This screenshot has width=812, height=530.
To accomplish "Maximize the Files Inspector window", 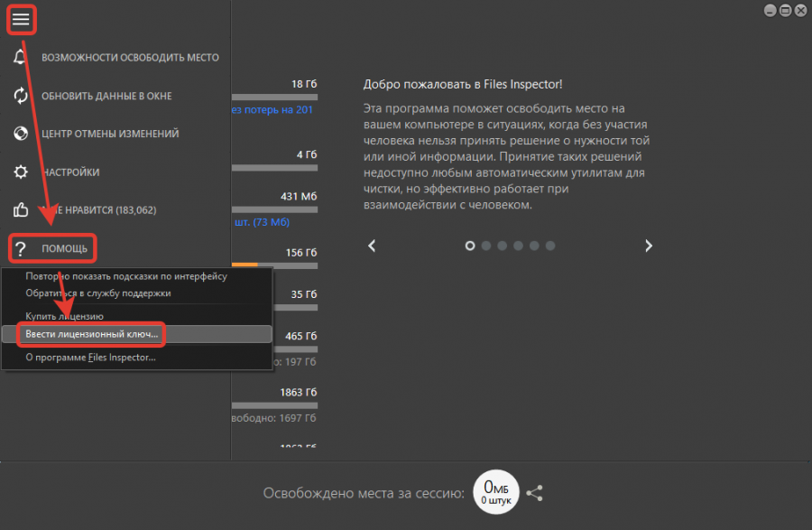I will click(x=786, y=10).
